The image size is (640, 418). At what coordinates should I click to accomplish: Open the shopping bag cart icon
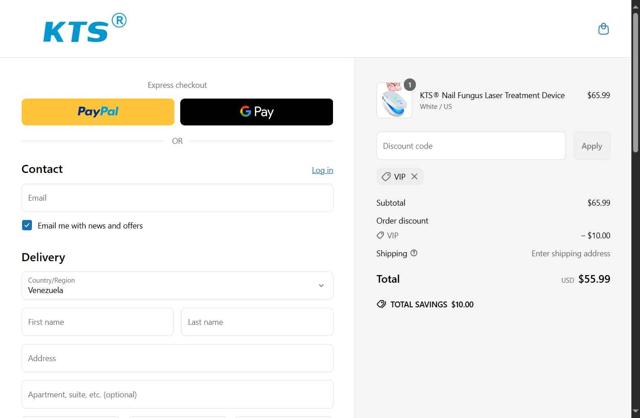click(x=603, y=29)
